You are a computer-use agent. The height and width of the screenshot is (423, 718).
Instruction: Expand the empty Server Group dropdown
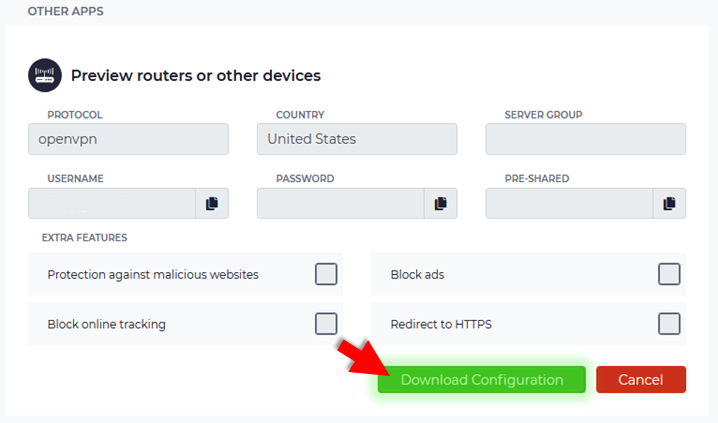pyautogui.click(x=586, y=139)
